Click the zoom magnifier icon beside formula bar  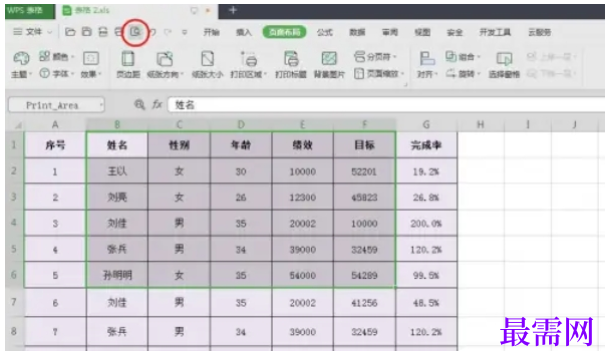coord(139,105)
